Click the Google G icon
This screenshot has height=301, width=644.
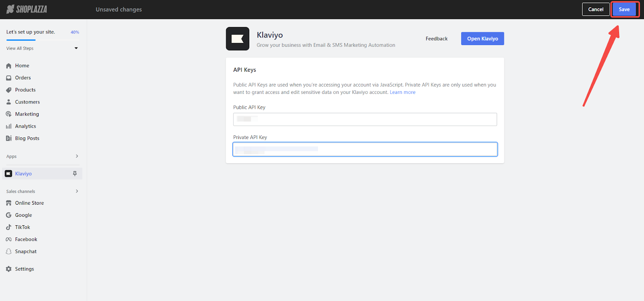click(x=8, y=215)
